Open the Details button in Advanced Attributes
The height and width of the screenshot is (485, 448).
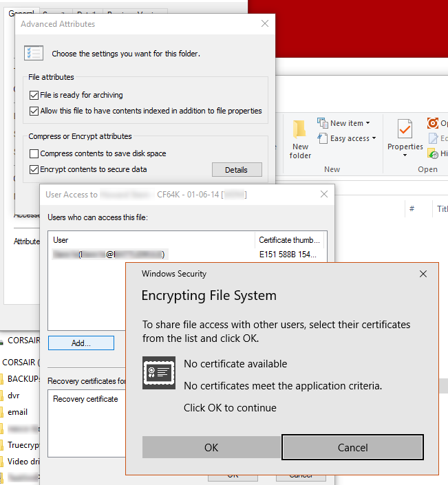point(237,170)
